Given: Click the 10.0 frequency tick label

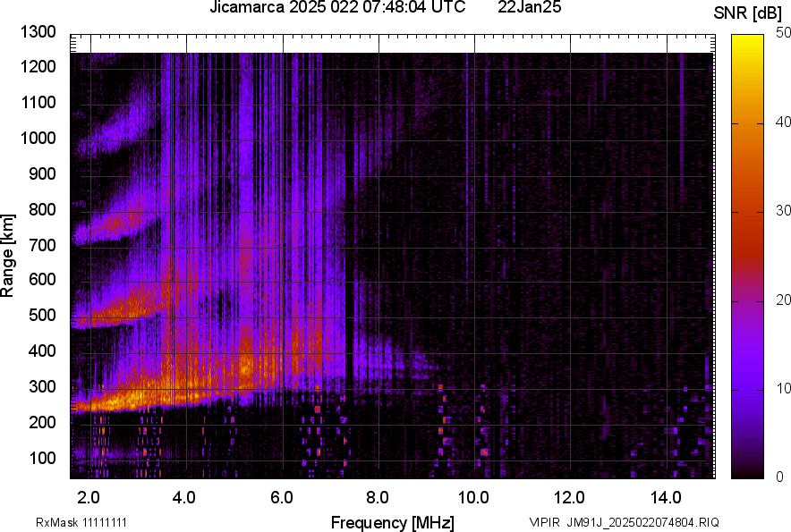Looking at the screenshot, I should point(473,497).
